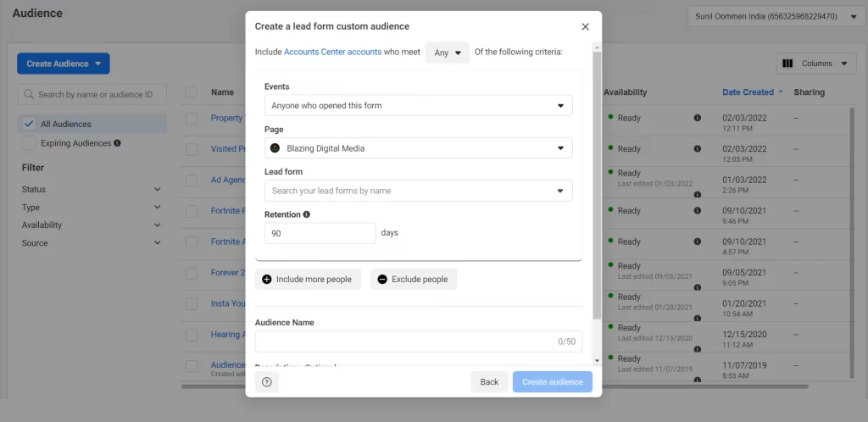Image resolution: width=868 pixels, height=422 pixels.
Task: Click the 11/07/2019 date cell
Action: [x=744, y=365]
